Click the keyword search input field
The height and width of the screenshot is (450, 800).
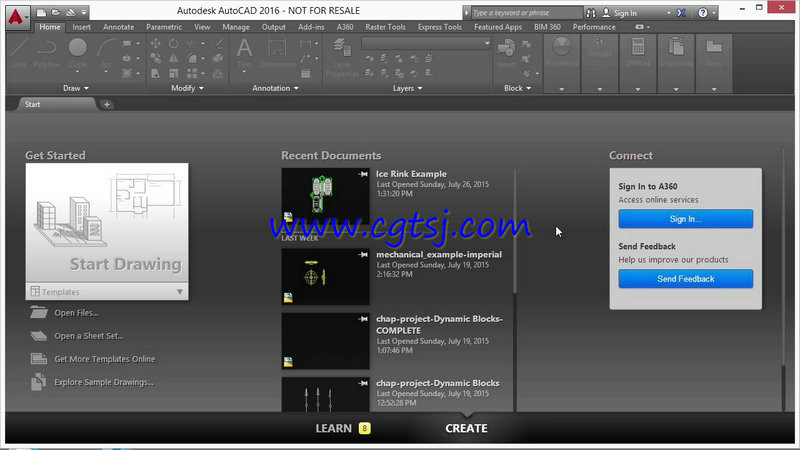[x=526, y=13]
